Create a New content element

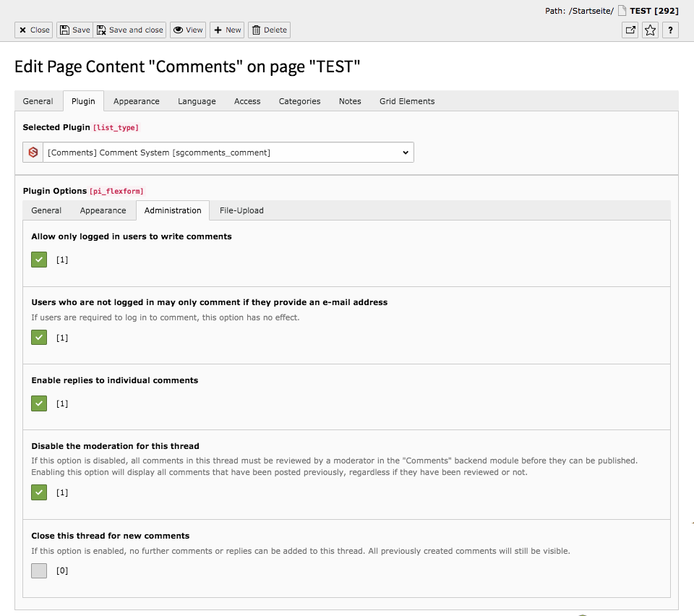pyautogui.click(x=227, y=30)
